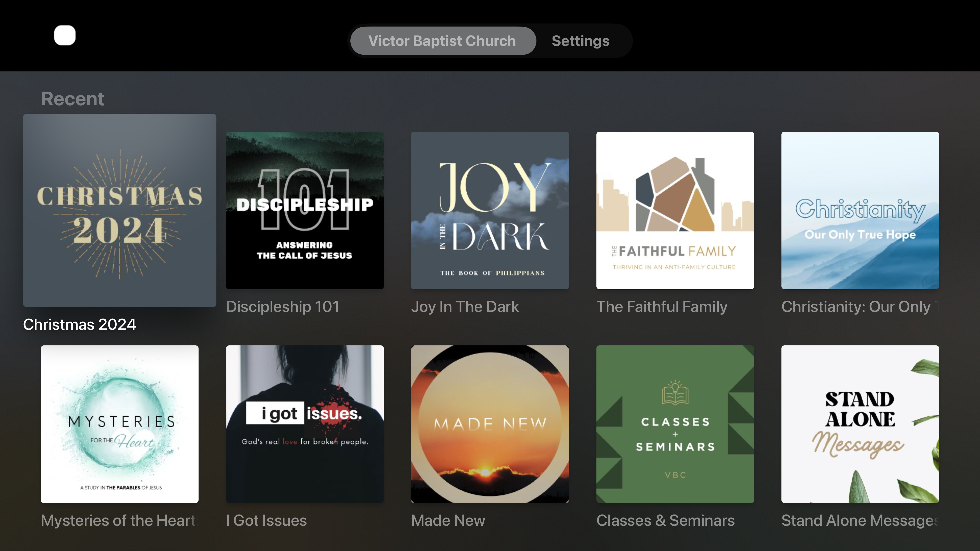Click the 'Made New' title label
This screenshot has width=980, height=551.
pos(448,520)
